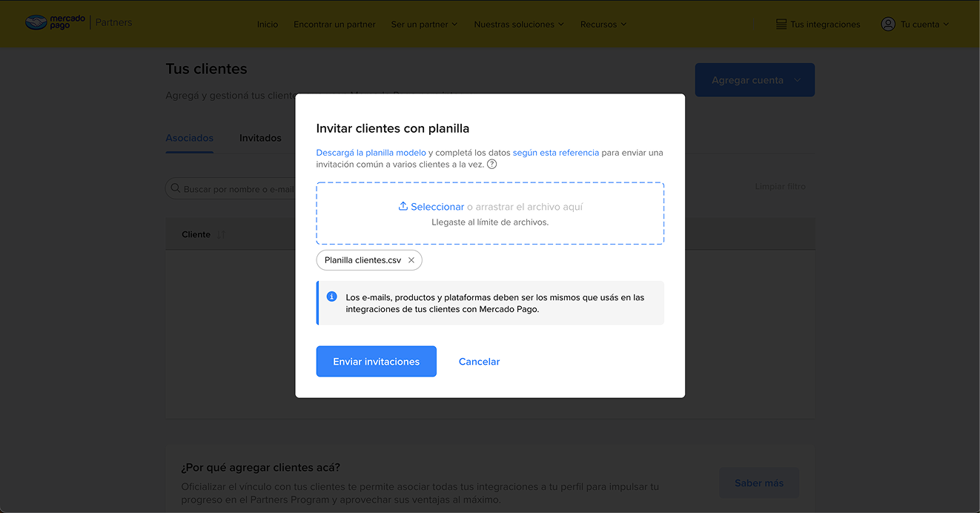Remove the Planilla clientes.csv file chip

(x=411, y=260)
